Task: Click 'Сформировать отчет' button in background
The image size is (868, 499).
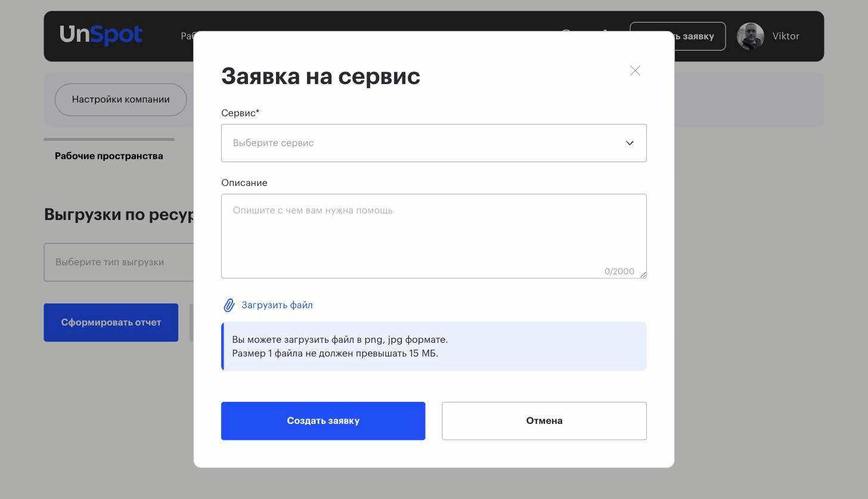Action: tap(111, 323)
